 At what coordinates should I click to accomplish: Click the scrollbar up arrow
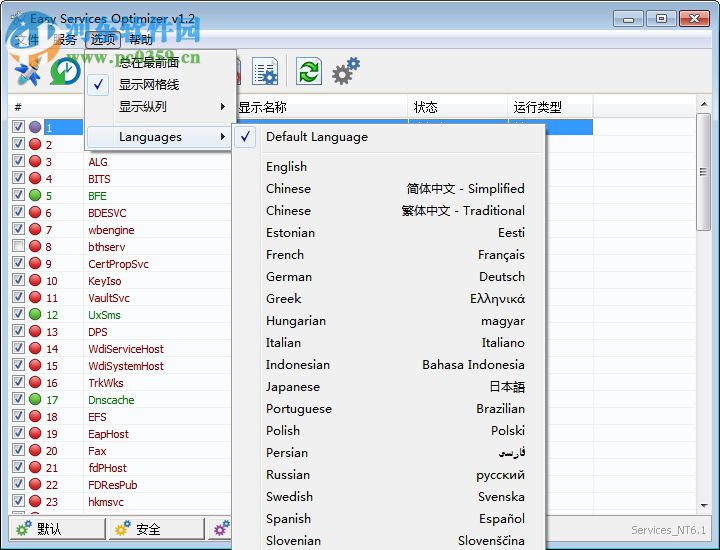click(x=703, y=105)
